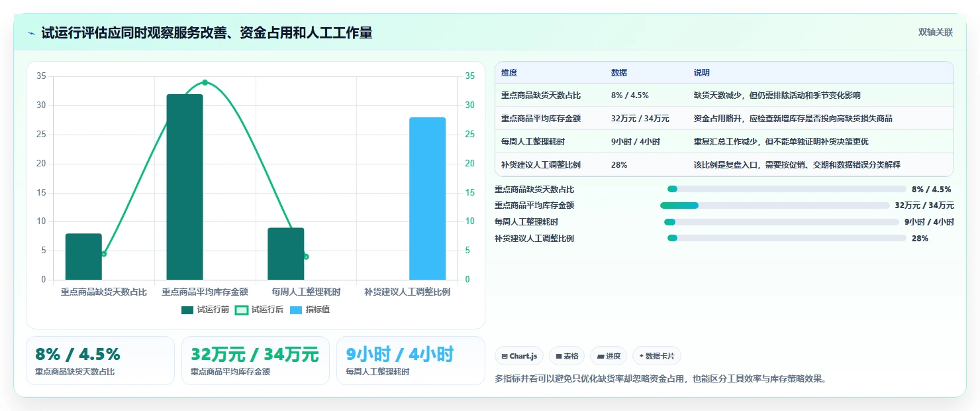Click the title 试运行评估应同时观察服务改善

(207, 32)
